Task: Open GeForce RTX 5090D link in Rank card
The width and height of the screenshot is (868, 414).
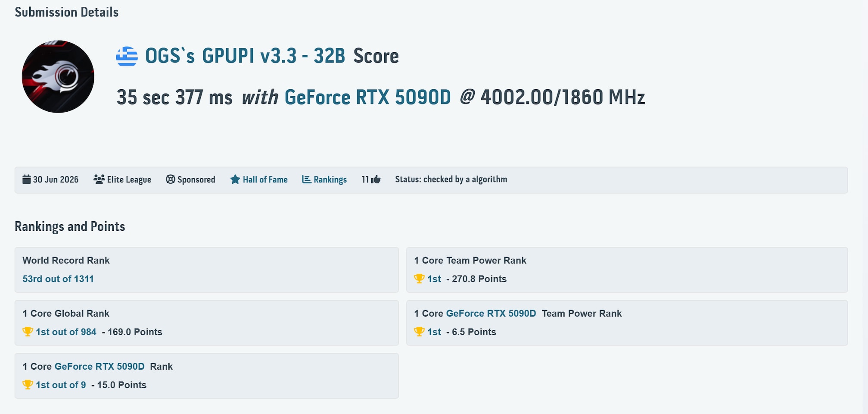Action: pos(100,366)
